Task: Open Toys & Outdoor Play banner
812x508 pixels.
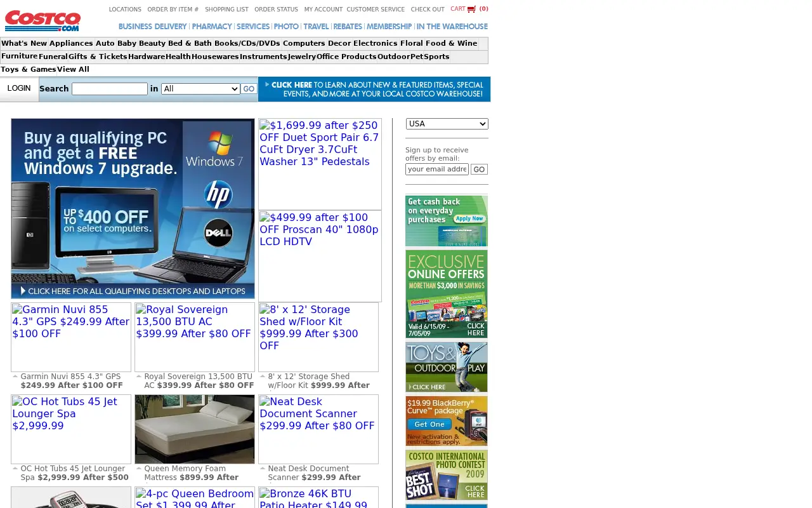Action: pos(447,367)
